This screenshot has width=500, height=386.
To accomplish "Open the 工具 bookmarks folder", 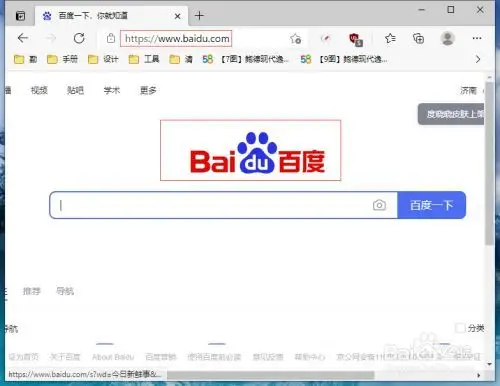I will click(x=144, y=59).
